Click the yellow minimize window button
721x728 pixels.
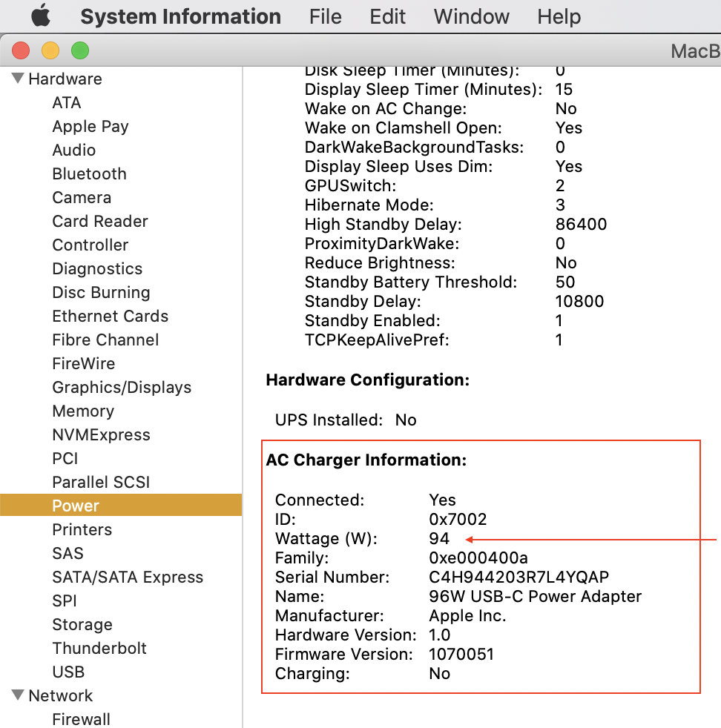[50, 51]
